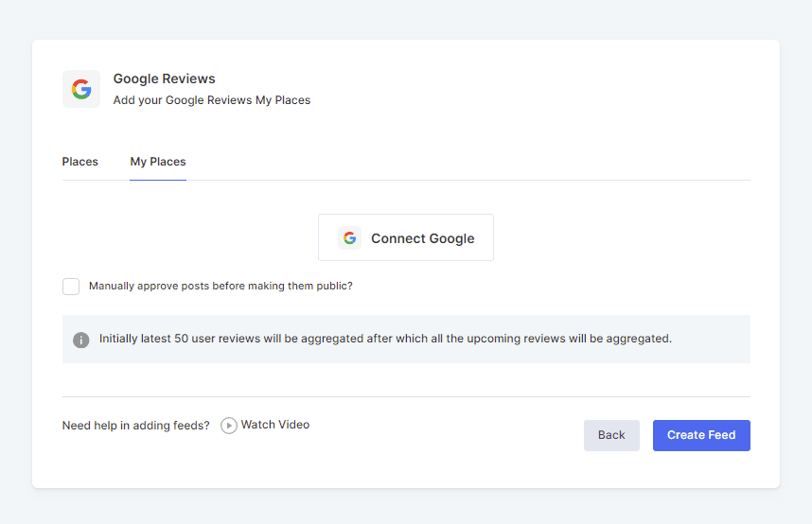Click the Google logo beside the Google Reviews title
Image resolution: width=812 pixels, height=524 pixels.
(x=81, y=89)
